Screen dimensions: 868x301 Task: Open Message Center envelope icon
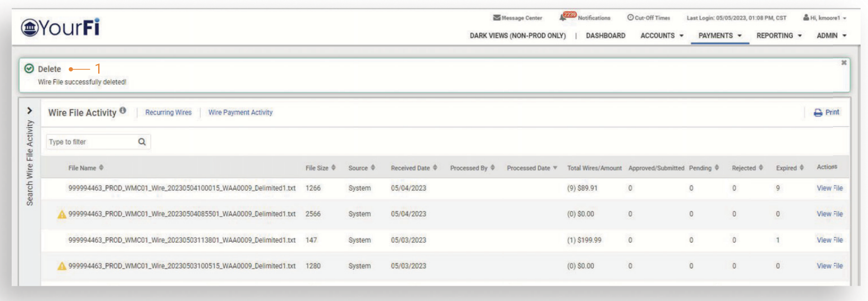coord(497,18)
